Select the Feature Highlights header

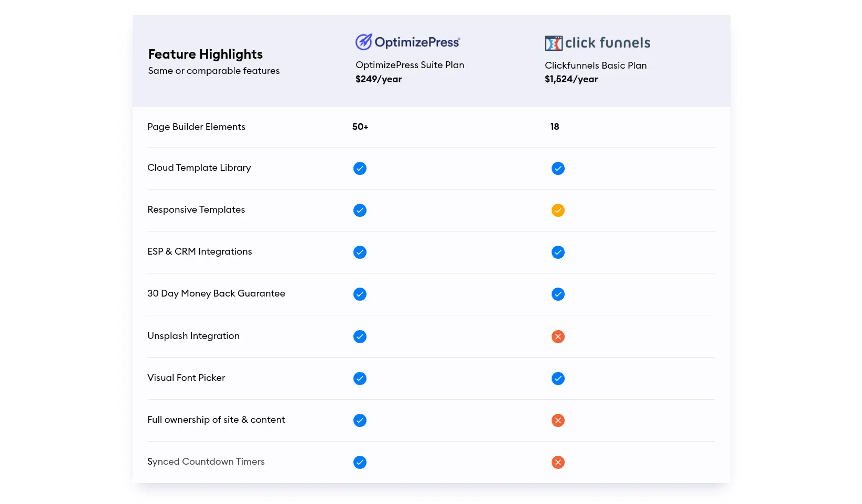pyautogui.click(x=205, y=54)
